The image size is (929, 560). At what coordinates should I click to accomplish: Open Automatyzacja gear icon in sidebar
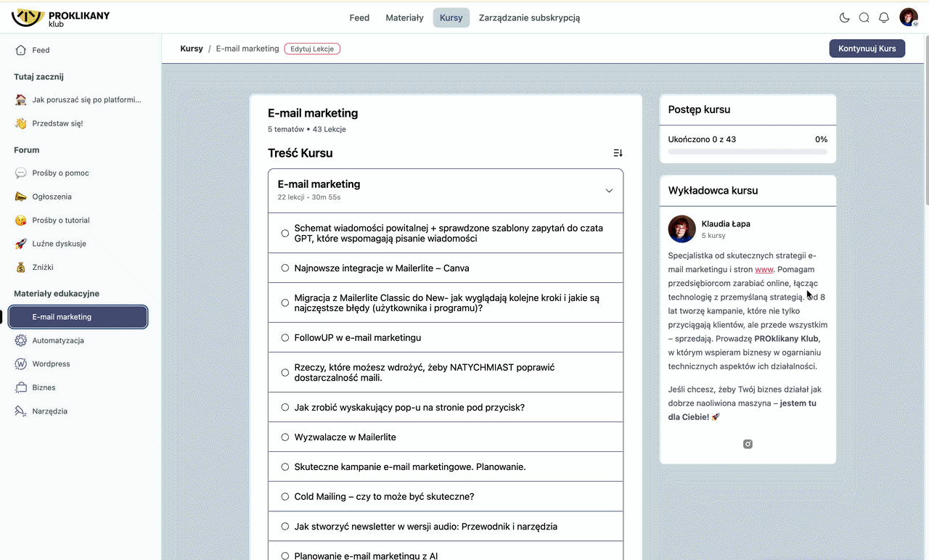(21, 340)
